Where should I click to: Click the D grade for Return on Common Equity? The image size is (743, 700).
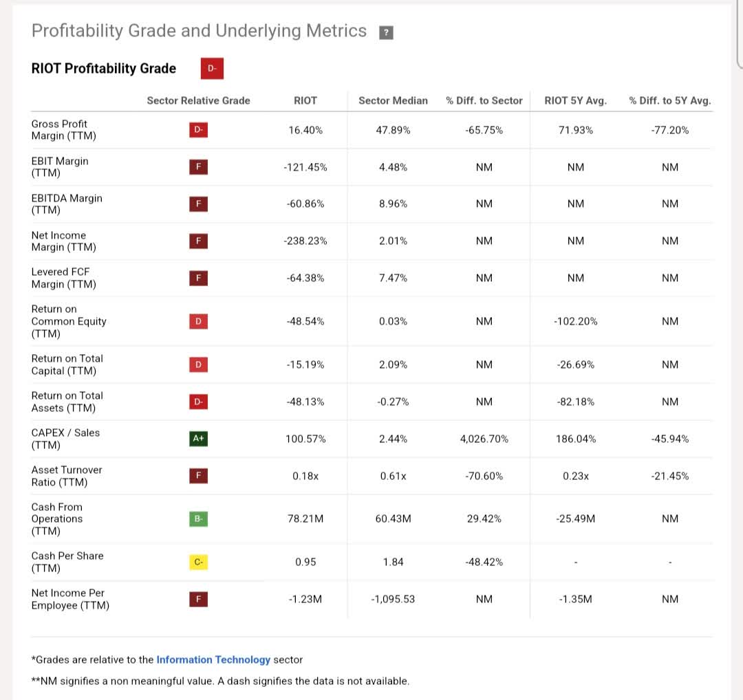(198, 321)
